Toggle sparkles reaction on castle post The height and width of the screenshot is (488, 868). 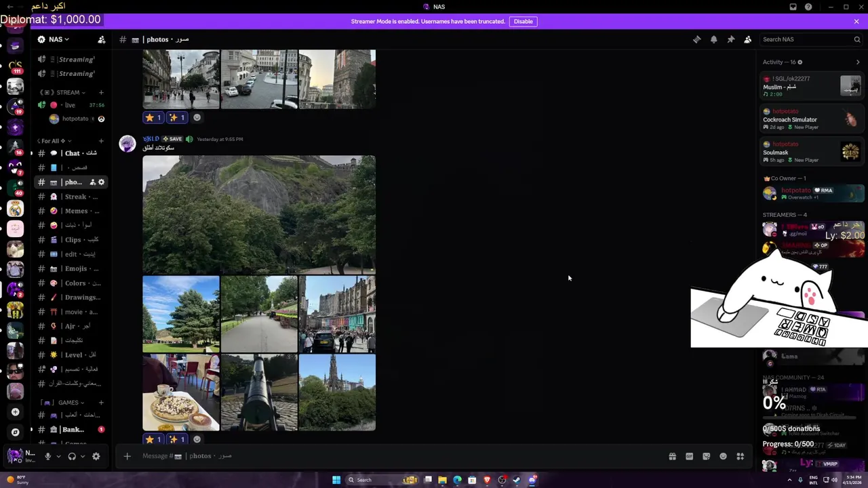[x=177, y=439]
